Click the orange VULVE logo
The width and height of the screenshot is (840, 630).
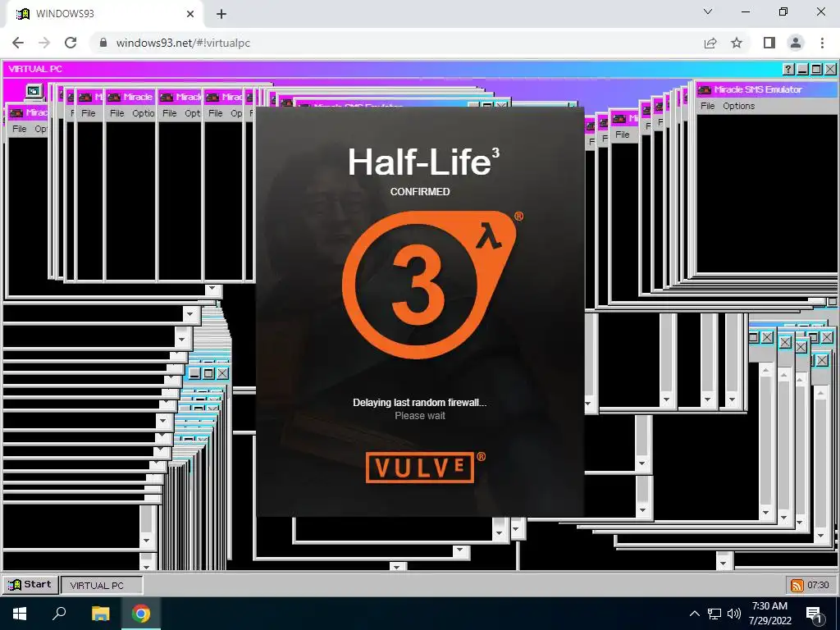(x=421, y=467)
